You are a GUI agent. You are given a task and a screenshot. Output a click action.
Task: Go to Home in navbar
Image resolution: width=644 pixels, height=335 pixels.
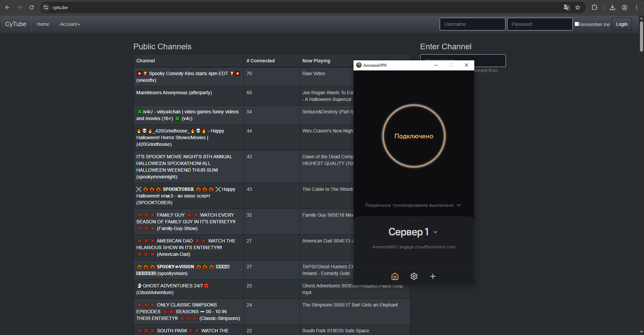point(43,24)
